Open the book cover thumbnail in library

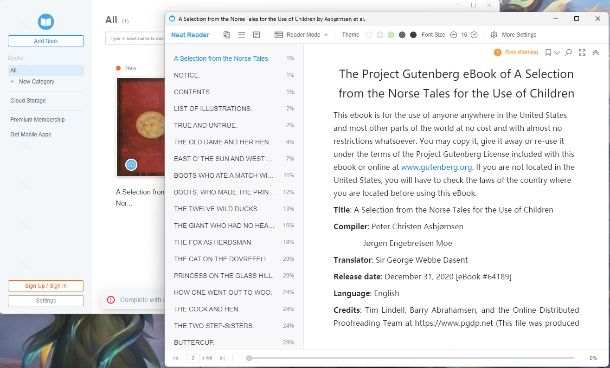[x=141, y=127]
